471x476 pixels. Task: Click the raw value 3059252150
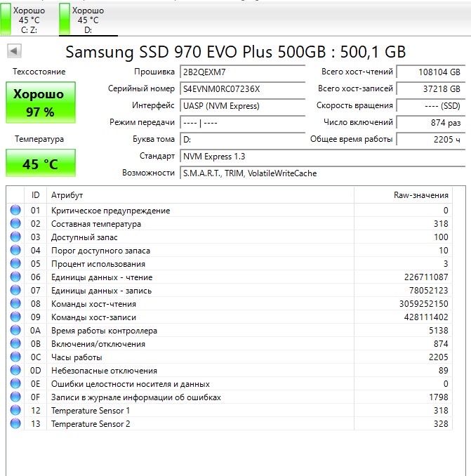pyautogui.click(x=424, y=304)
